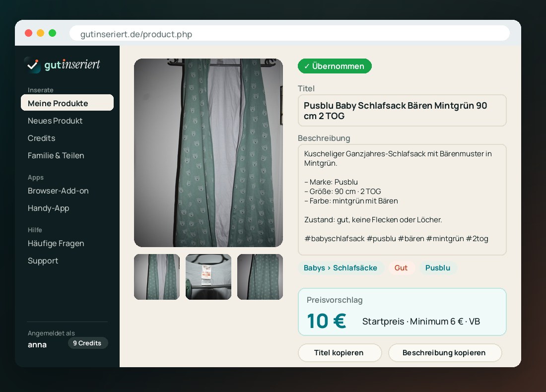This screenshot has height=392, width=546.
Task: Click the gutinseriert checkmark logo icon
Action: tap(32, 65)
